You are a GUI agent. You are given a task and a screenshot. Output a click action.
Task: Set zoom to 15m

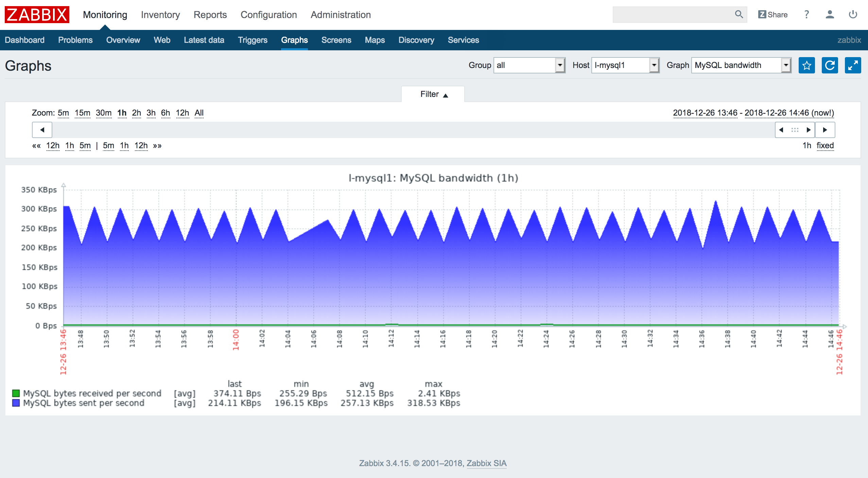click(x=83, y=113)
